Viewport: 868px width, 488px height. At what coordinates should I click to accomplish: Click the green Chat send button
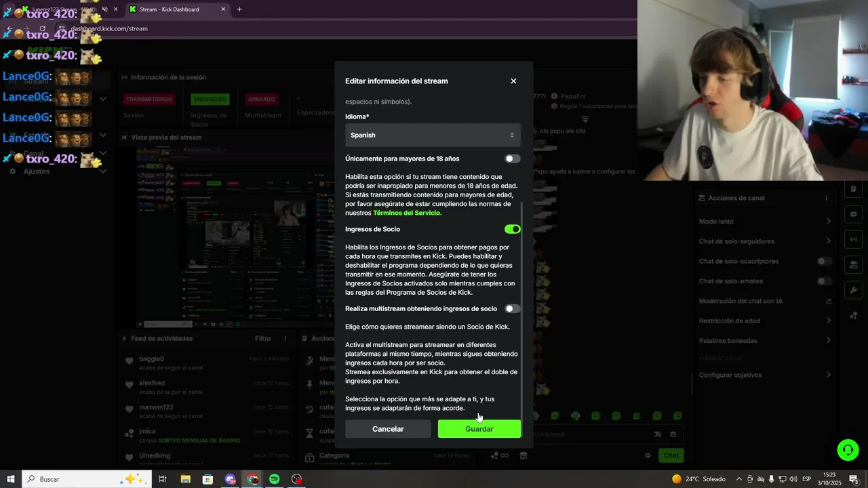(671, 455)
